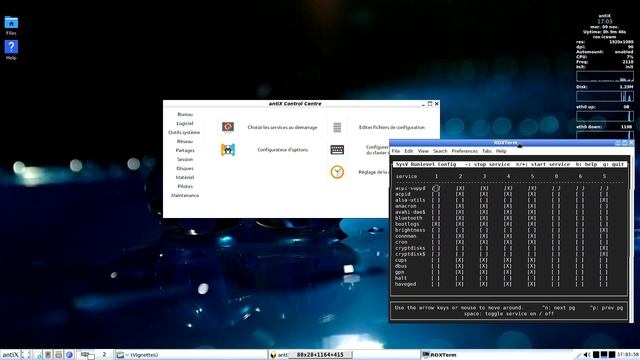This screenshot has height=360, width=640.
Task: Toggle brightness service for runlevel S
Action: pyautogui.click(x=604, y=230)
